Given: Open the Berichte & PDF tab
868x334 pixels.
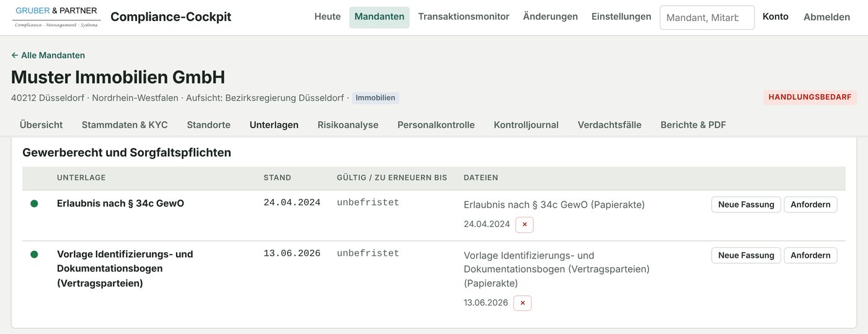Looking at the screenshot, I should pos(693,125).
